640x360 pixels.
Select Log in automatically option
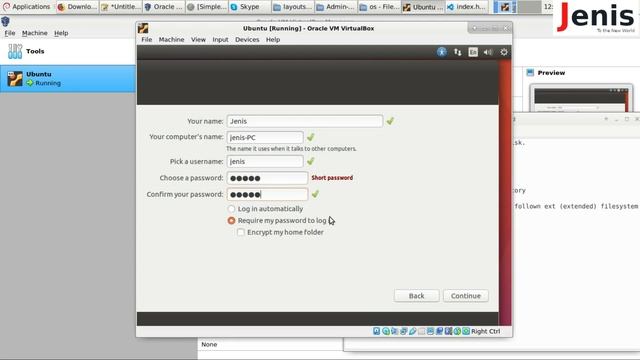pos(231,209)
